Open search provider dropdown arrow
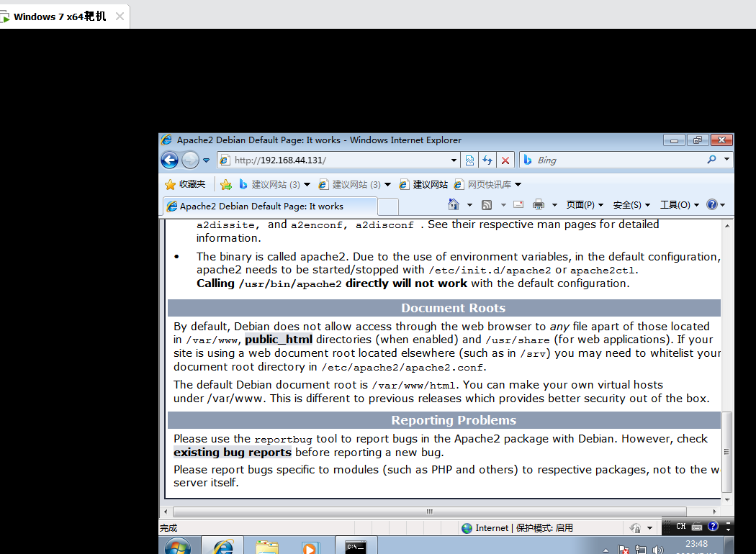Image resolution: width=756 pixels, height=554 pixels. 726,159
